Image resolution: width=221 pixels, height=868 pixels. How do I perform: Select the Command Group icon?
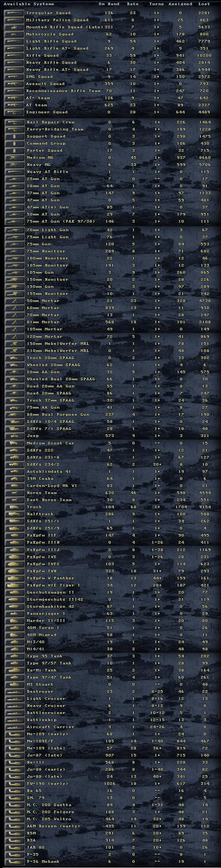(15, 144)
